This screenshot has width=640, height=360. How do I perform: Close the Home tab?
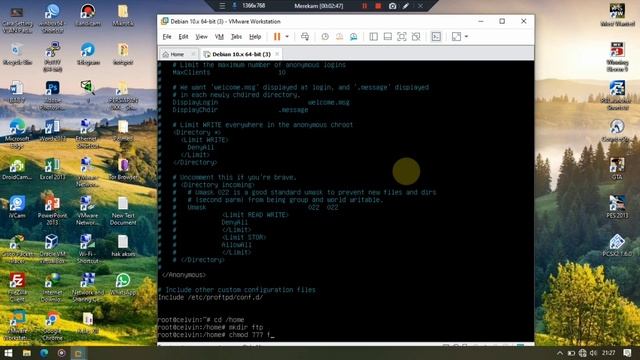pyautogui.click(x=193, y=54)
